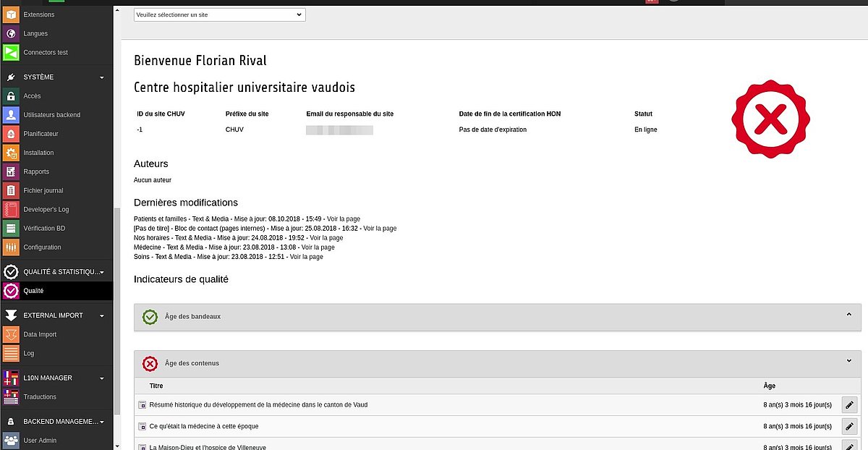Open the Data Import icon
Viewport: 868px width, 450px height.
pos(10,334)
